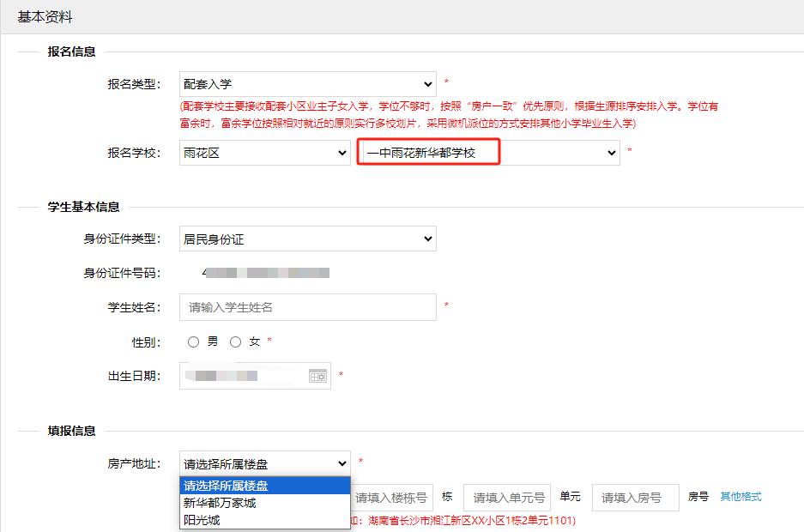
Task: Select the 男 gender radio button
Action: pyautogui.click(x=193, y=342)
